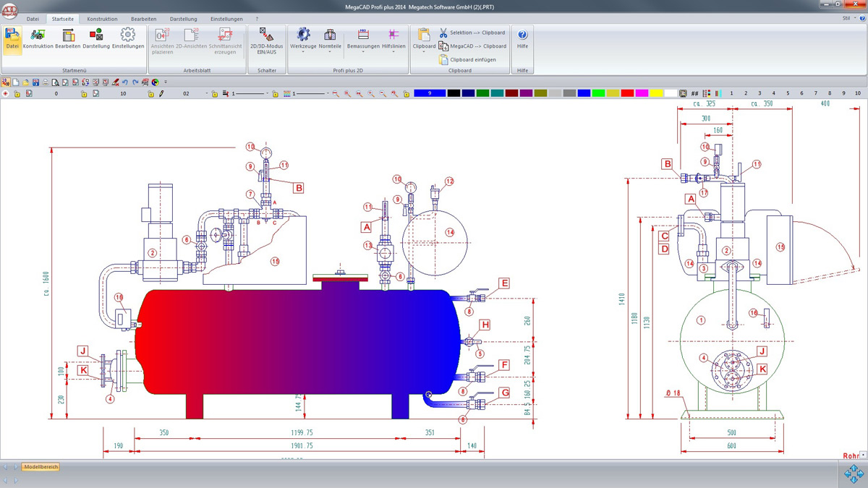This screenshot has width=868, height=488.
Task: Open the Einstellungen ribbon tab
Action: pyautogui.click(x=226, y=19)
